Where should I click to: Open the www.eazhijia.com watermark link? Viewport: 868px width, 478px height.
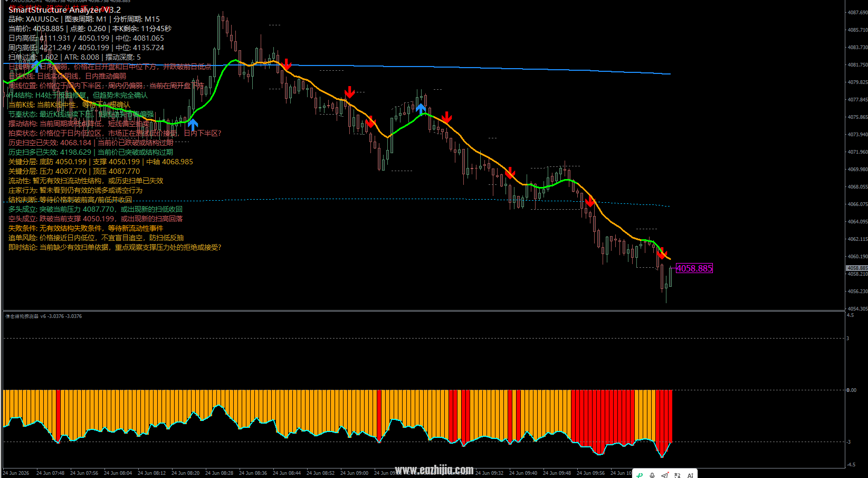pos(434,470)
